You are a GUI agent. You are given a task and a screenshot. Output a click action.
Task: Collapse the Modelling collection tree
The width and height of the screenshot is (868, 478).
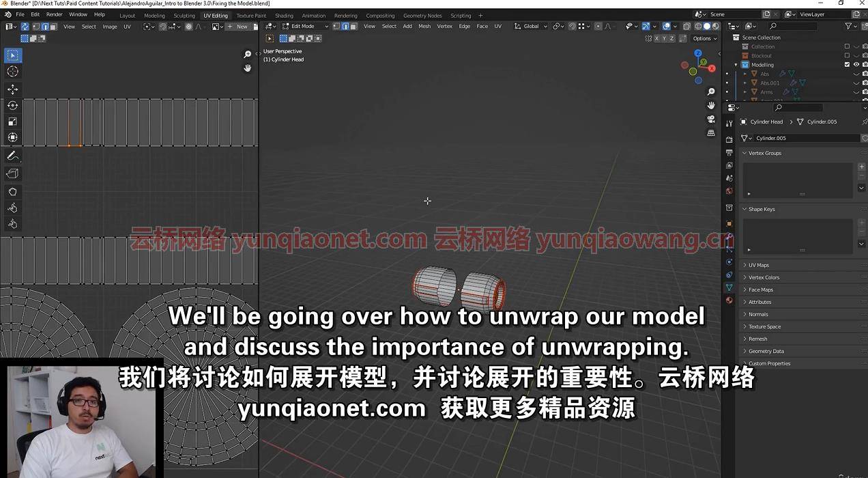736,65
